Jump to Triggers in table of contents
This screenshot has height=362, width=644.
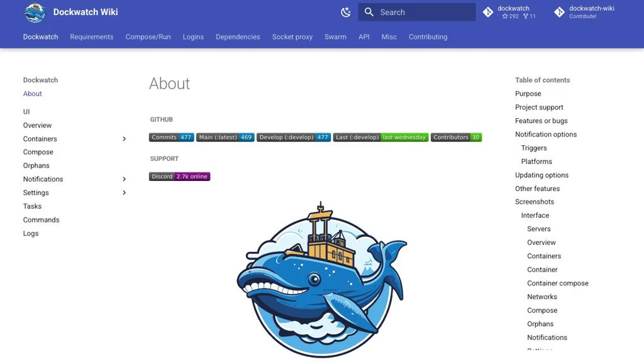[x=534, y=148]
